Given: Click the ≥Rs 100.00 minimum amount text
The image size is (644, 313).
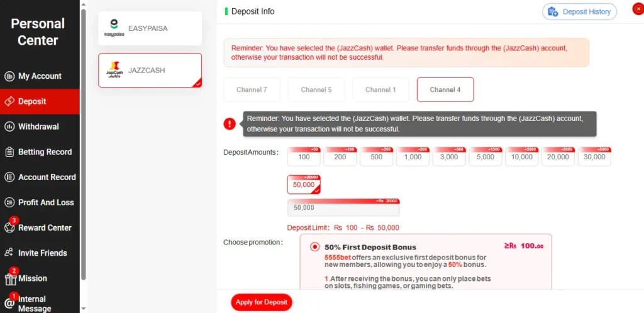Looking at the screenshot, I should (x=524, y=246).
